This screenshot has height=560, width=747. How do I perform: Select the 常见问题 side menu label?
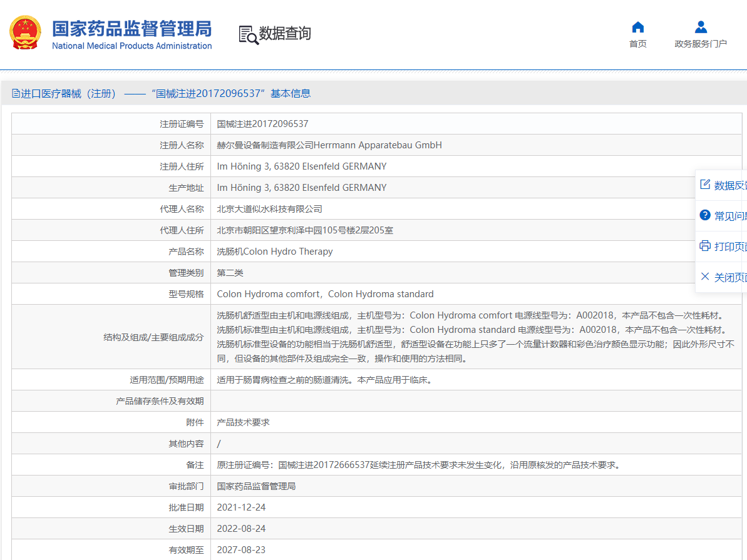click(730, 216)
